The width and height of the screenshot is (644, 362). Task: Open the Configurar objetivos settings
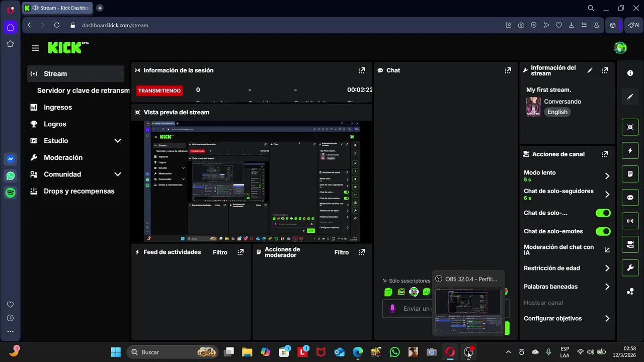[x=567, y=318]
